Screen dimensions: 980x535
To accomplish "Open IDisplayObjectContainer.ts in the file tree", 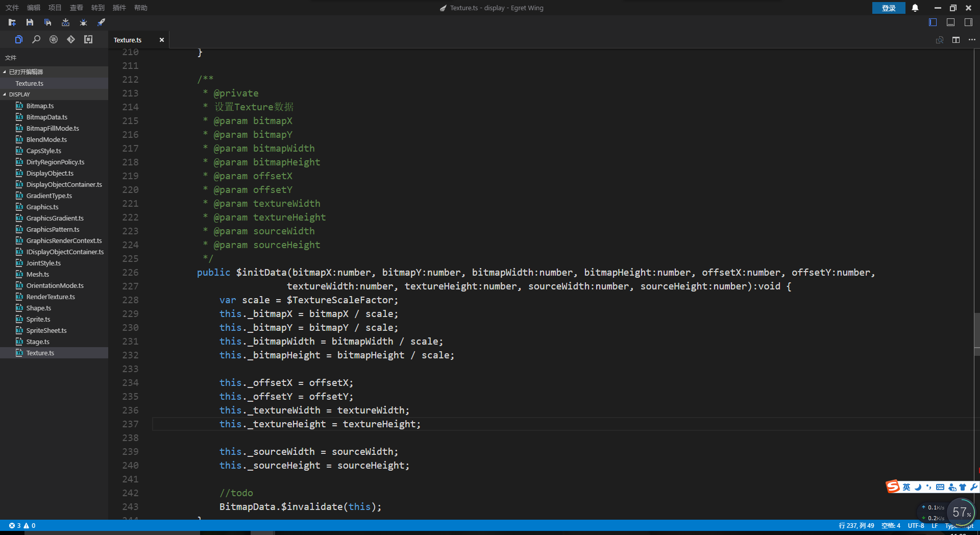I will point(54,252).
